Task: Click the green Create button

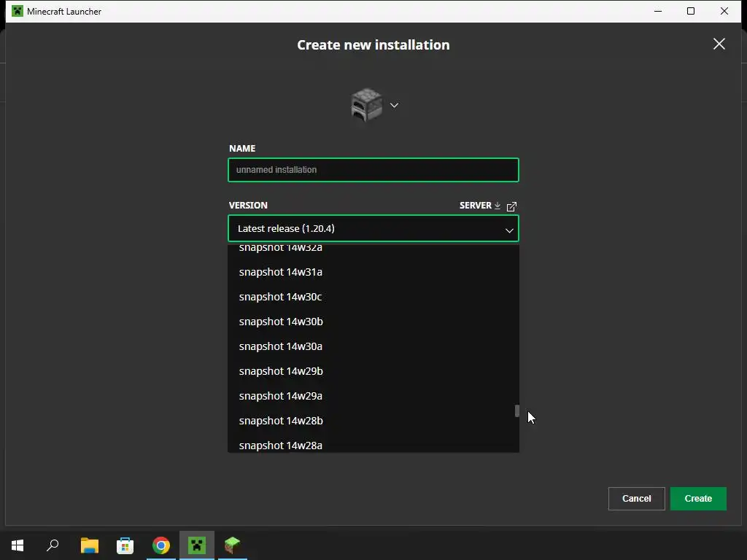Action: point(698,499)
